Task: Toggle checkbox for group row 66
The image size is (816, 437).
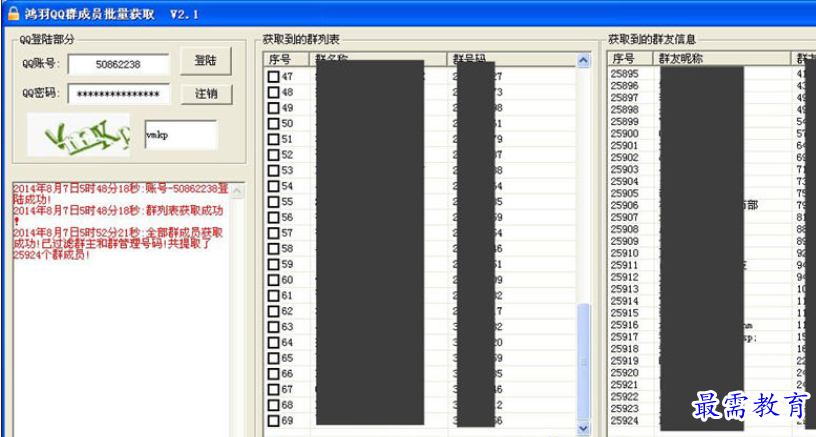Action: tap(274, 374)
